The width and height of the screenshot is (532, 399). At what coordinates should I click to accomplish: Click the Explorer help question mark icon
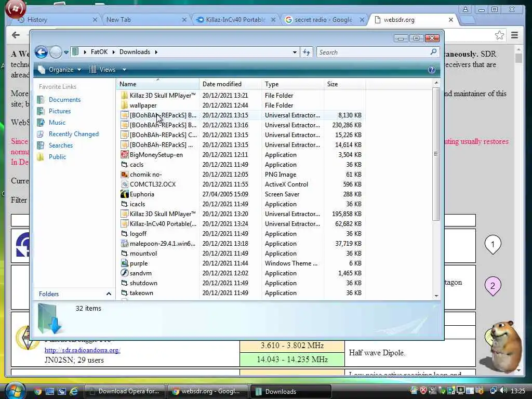click(x=432, y=70)
